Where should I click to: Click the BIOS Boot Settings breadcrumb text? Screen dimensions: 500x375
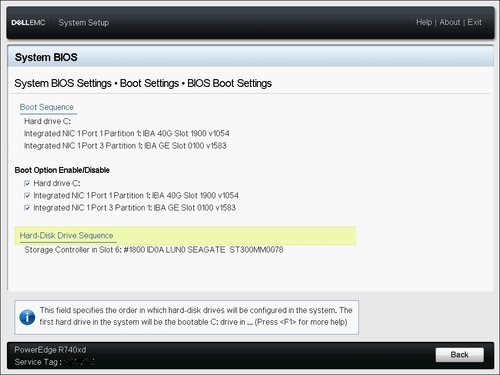[x=229, y=83]
